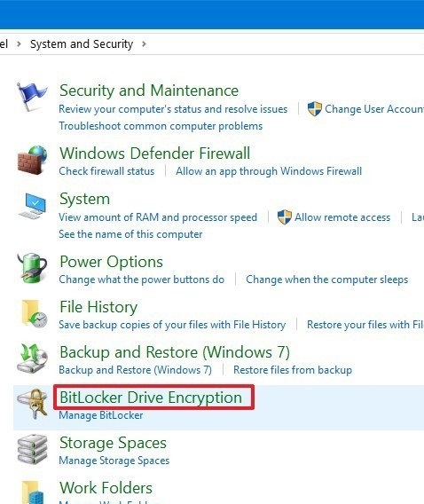The height and width of the screenshot is (504, 424).
Task: Open BitLocker Drive Encryption
Action: pos(151,398)
